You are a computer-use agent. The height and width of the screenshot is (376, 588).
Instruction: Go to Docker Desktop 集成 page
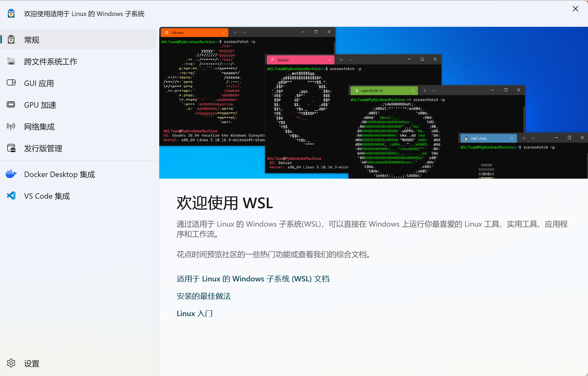point(60,174)
